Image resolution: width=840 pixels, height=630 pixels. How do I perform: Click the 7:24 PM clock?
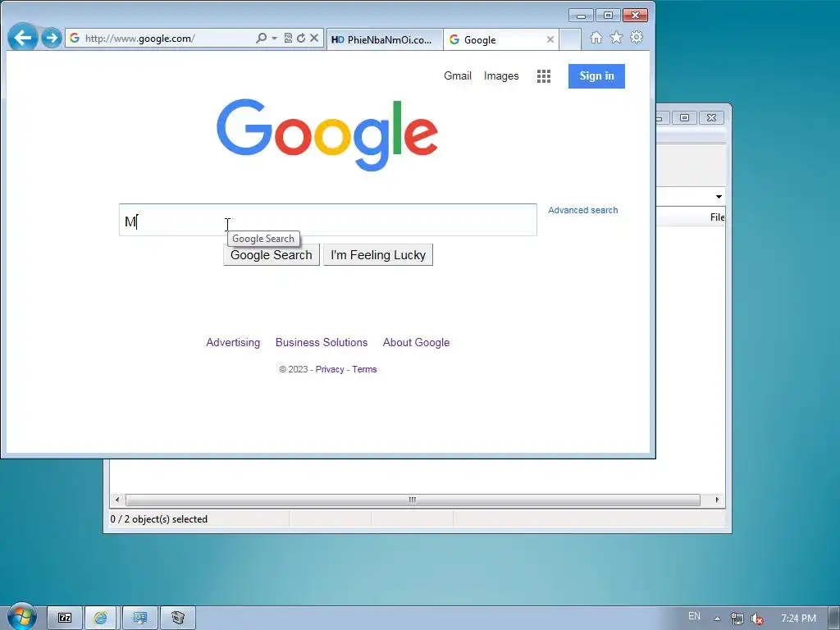pyautogui.click(x=798, y=619)
